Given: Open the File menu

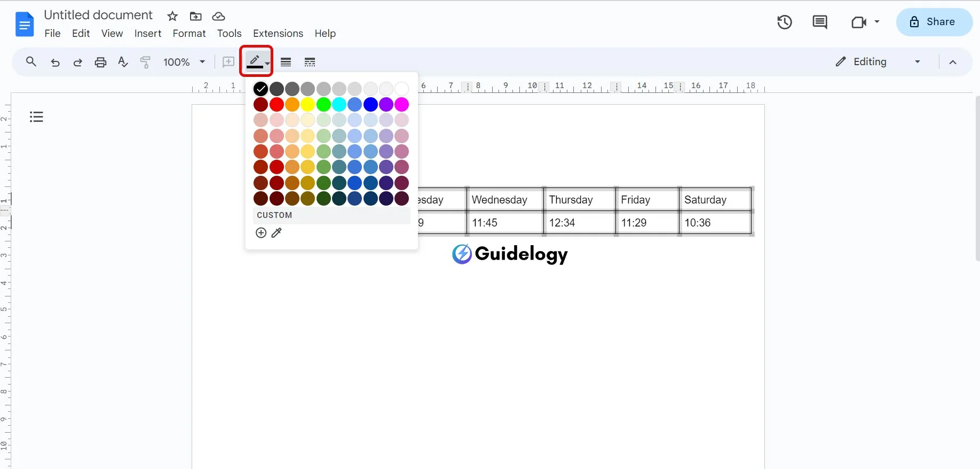Looking at the screenshot, I should (x=52, y=33).
